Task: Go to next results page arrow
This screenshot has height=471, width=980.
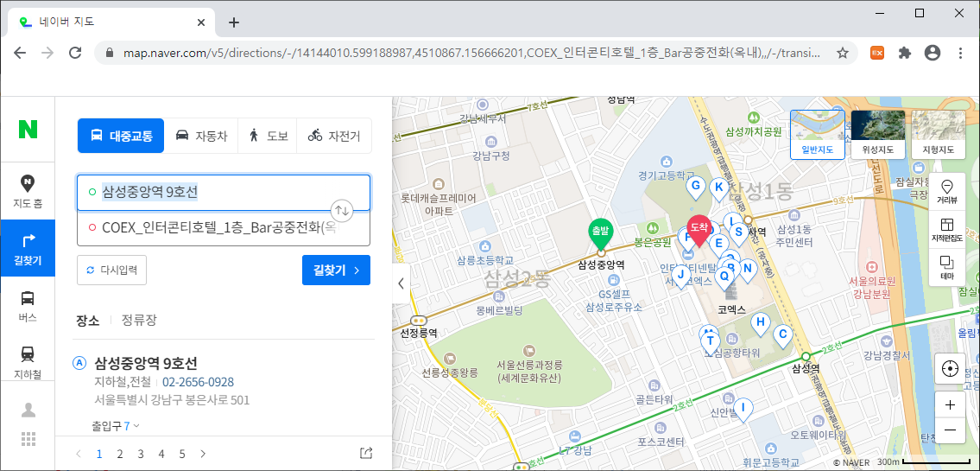Action: tap(203, 454)
